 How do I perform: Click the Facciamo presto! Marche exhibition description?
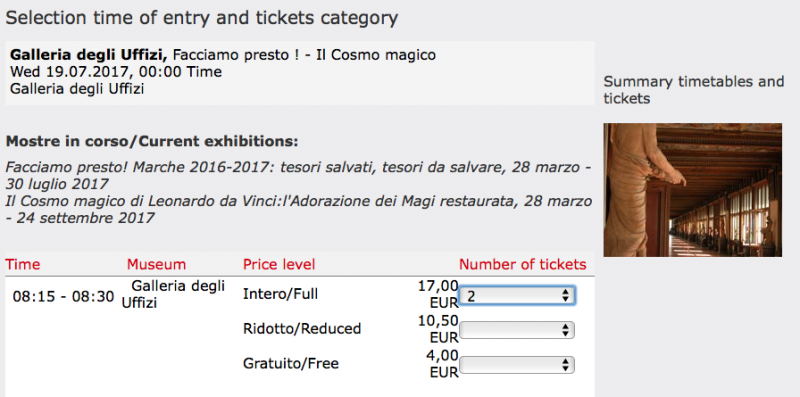click(x=298, y=175)
